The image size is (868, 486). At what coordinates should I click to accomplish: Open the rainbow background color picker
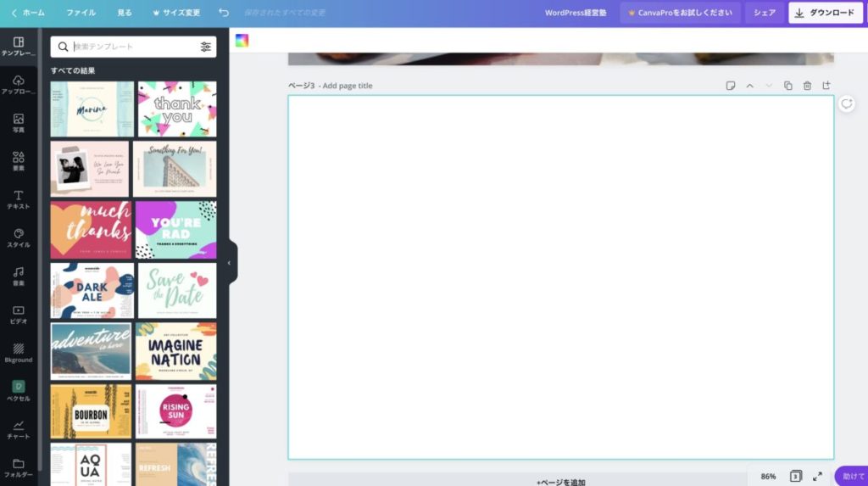(242, 41)
